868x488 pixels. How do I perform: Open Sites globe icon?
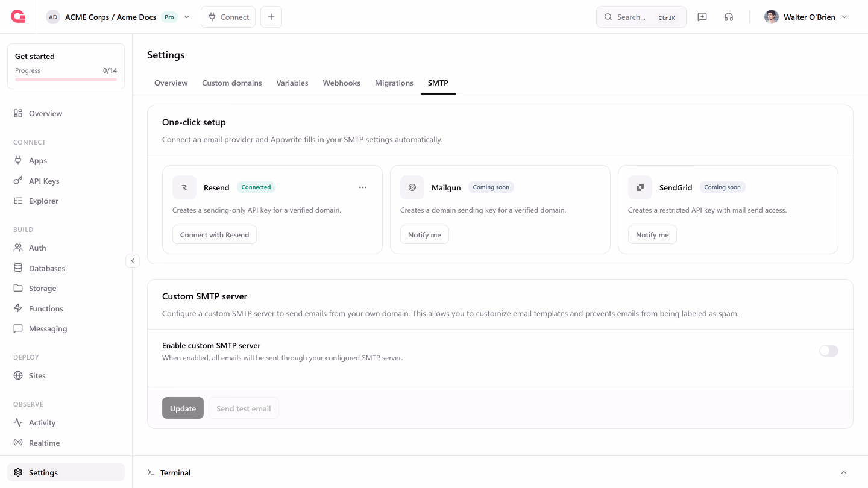pos(18,375)
